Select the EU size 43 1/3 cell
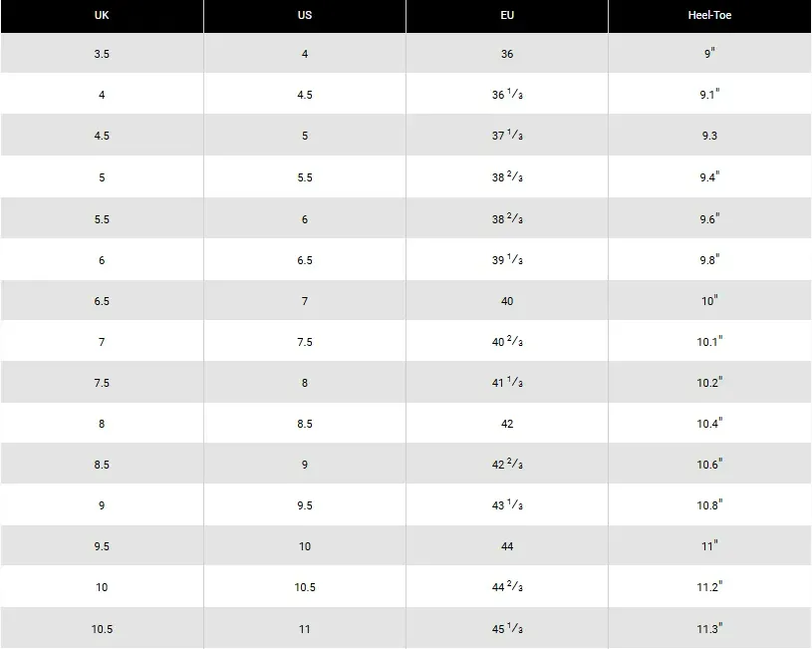 (x=507, y=505)
